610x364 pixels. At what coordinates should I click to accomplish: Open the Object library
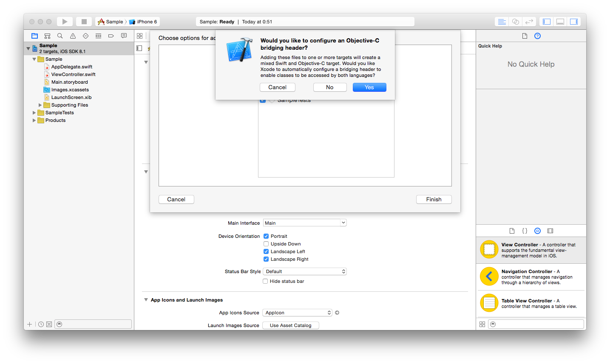pos(537,231)
